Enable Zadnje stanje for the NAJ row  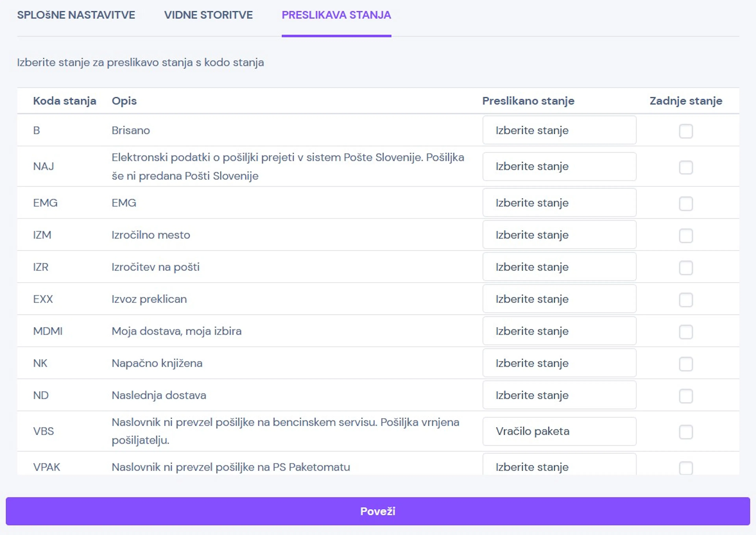coord(686,167)
